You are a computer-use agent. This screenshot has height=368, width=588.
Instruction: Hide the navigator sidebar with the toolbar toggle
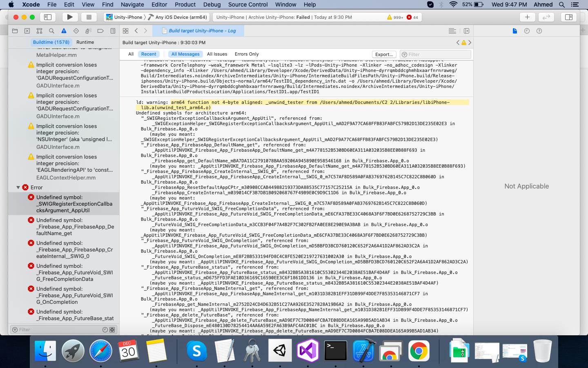[x=48, y=17]
